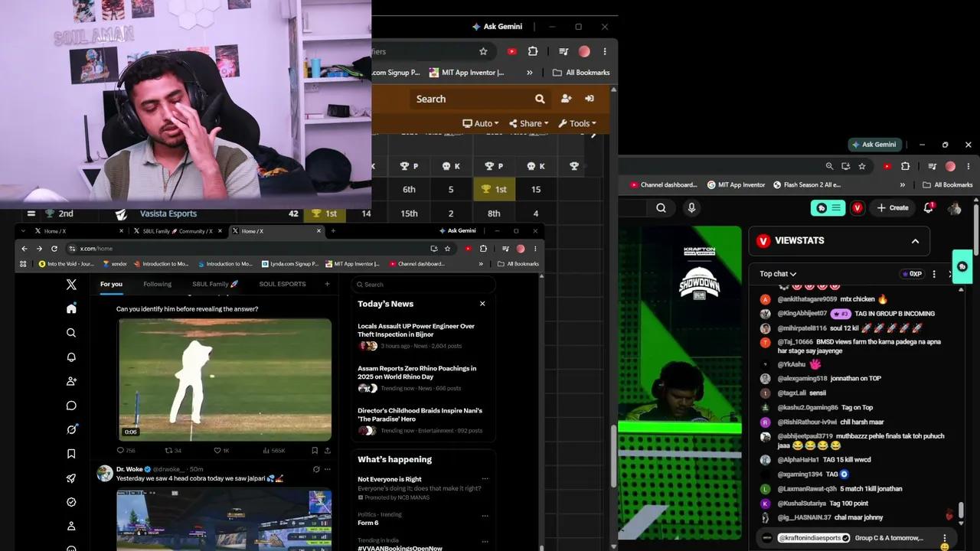The height and width of the screenshot is (551, 980).
Task: Open X Explore search icon in sidebar
Action: click(71, 333)
